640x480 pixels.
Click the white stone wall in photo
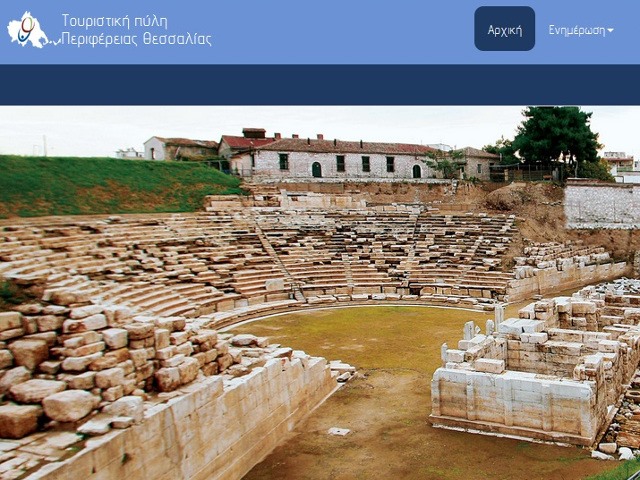tap(602, 205)
